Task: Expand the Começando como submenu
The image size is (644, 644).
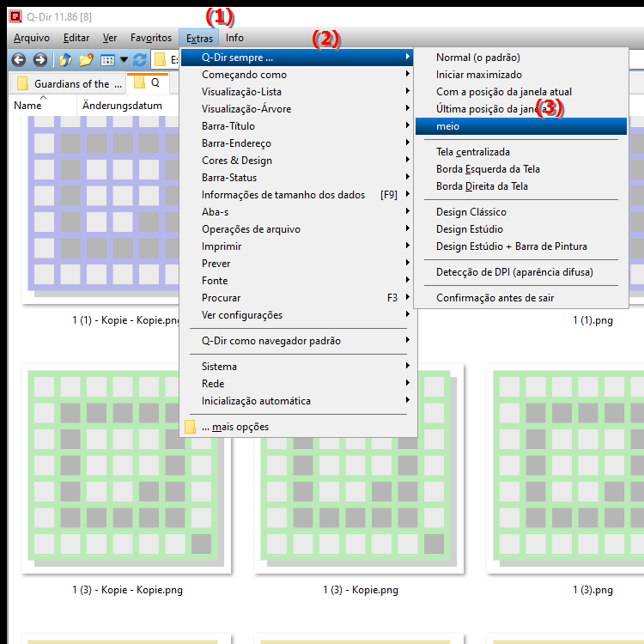Action: (x=296, y=75)
